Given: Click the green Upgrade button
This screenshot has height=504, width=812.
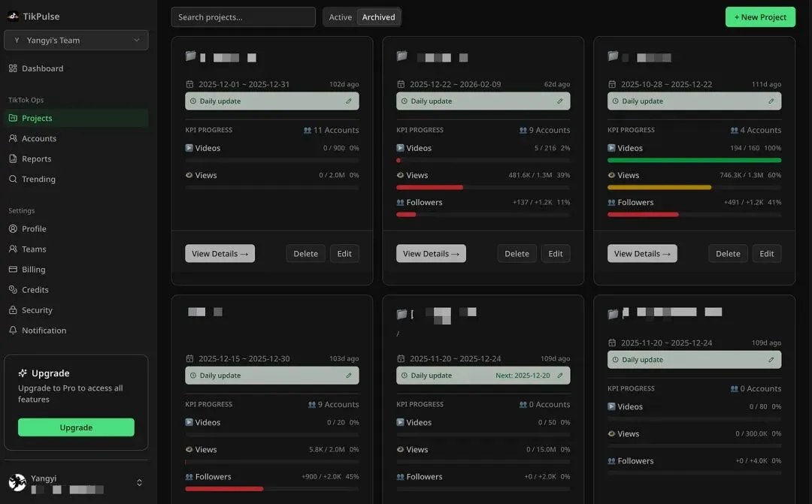Looking at the screenshot, I should (x=76, y=427).
